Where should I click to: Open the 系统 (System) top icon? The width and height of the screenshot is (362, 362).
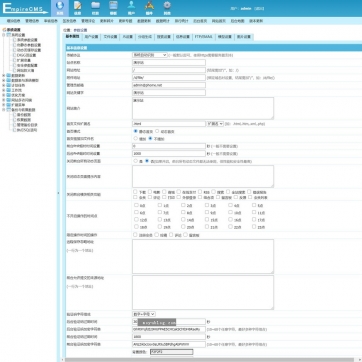pos(60,8)
